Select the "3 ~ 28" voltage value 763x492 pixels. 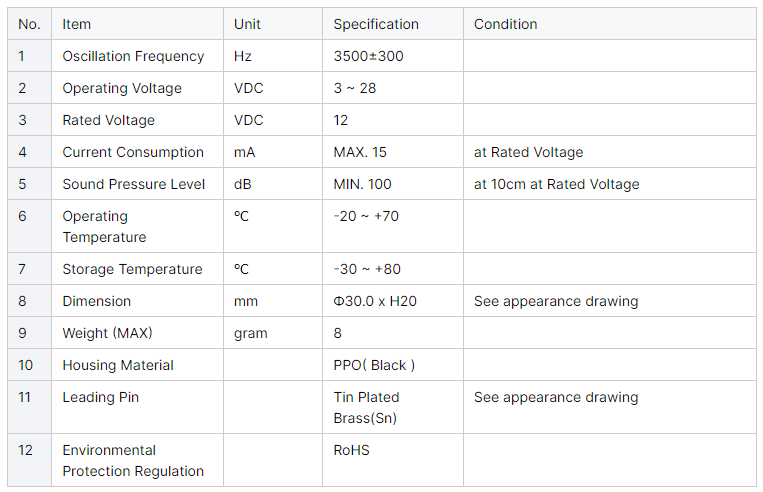click(355, 88)
